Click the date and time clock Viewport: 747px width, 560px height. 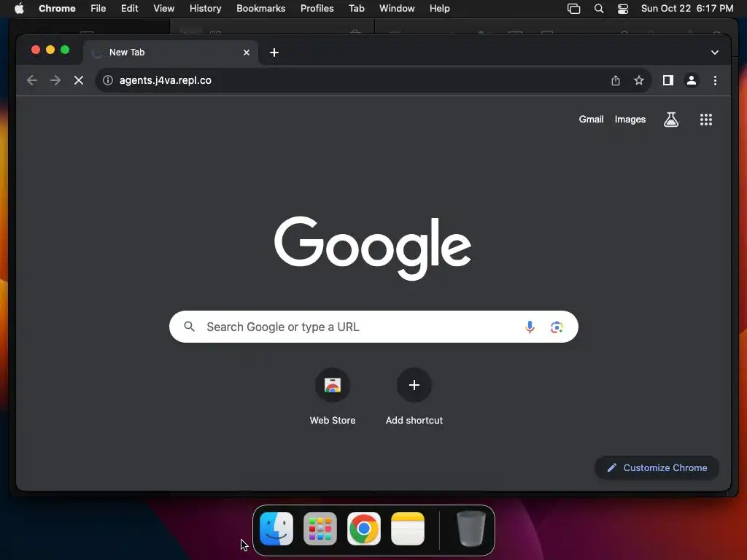point(687,9)
